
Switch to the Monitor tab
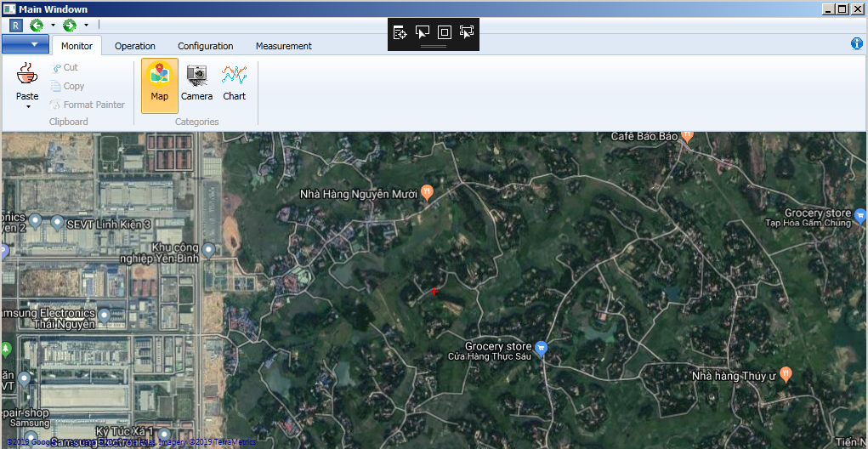77,46
